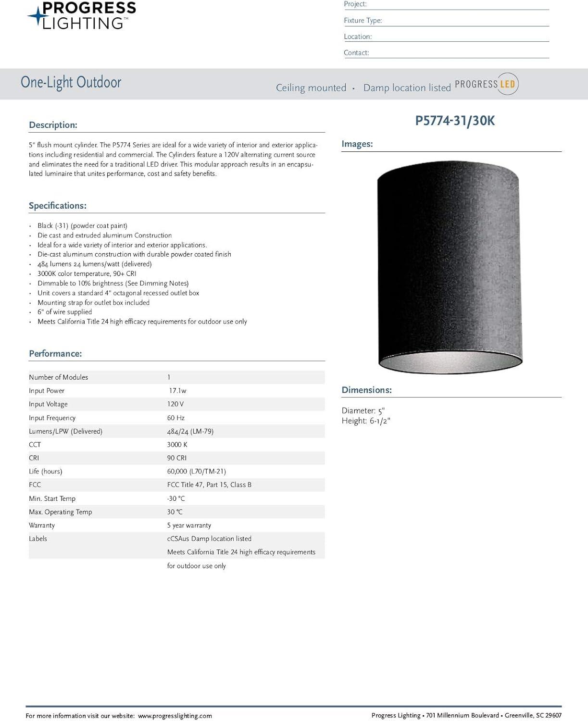Click the Lumens/LPW (Delivered) row label
Image resolution: width=588 pixels, height=721 pixels.
click(65, 431)
